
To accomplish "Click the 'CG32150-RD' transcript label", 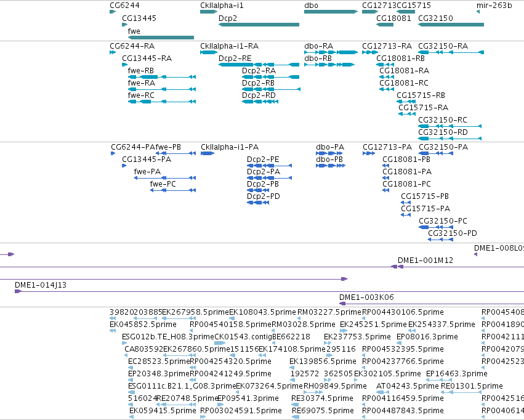I will (443, 132).
